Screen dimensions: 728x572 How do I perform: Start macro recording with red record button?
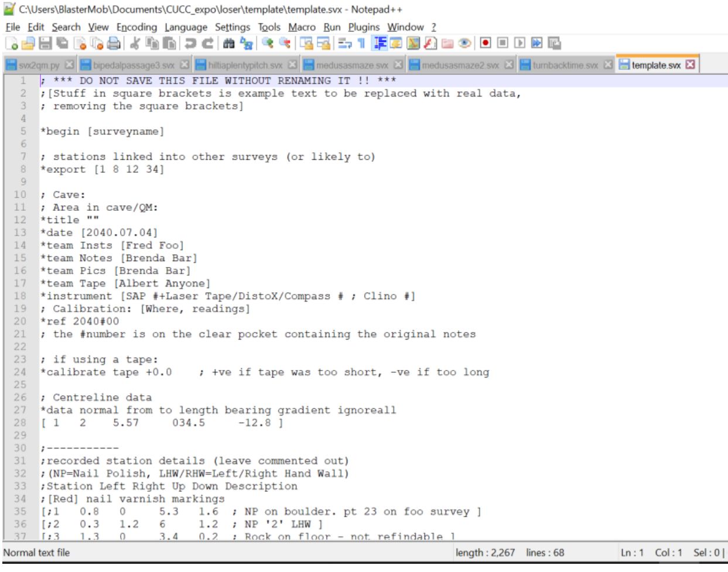(486, 43)
